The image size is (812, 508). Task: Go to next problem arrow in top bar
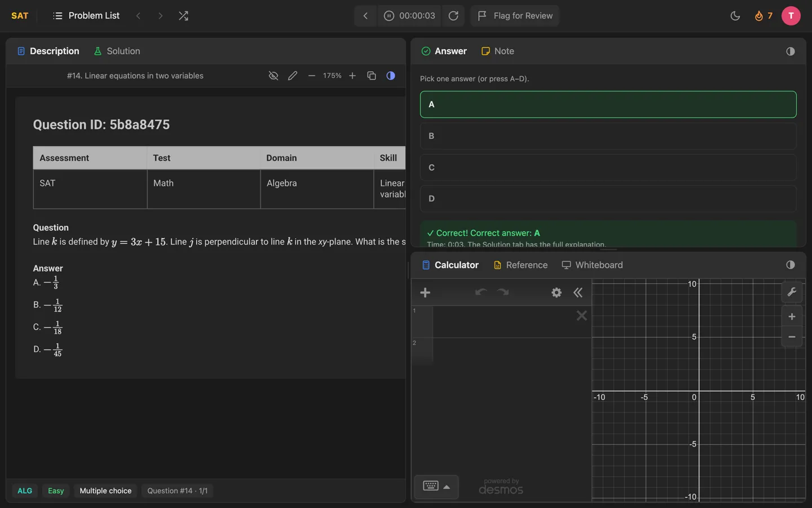coord(160,16)
